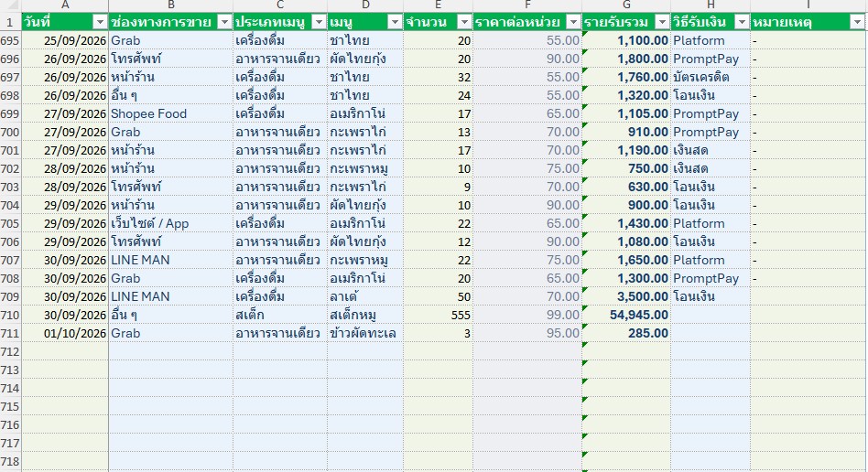Click the 54,945.00 total cell
868x472 pixels.
(x=626, y=315)
